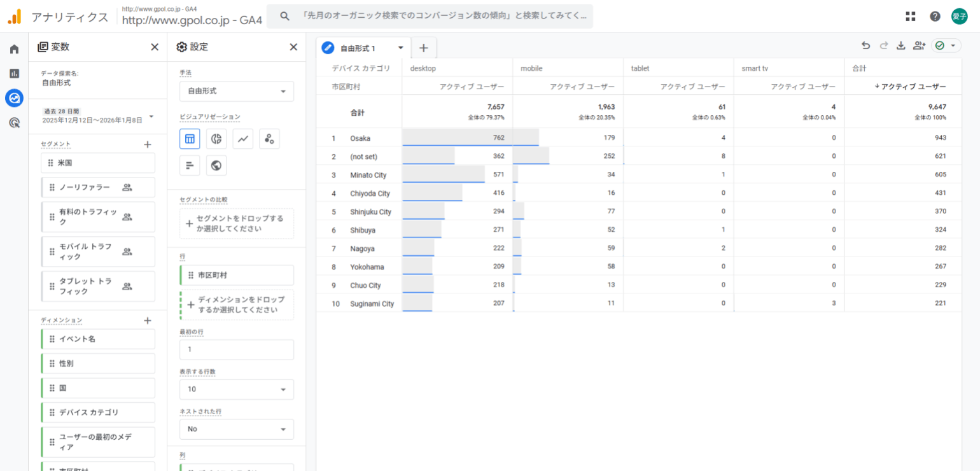The width and height of the screenshot is (980, 471).
Task: Select the line chart visualization
Action: click(242, 139)
